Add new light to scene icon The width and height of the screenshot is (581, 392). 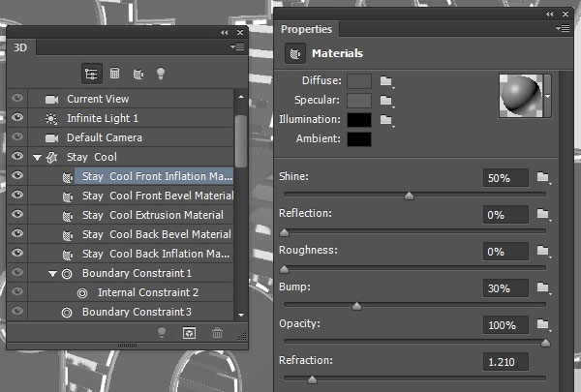(x=162, y=333)
